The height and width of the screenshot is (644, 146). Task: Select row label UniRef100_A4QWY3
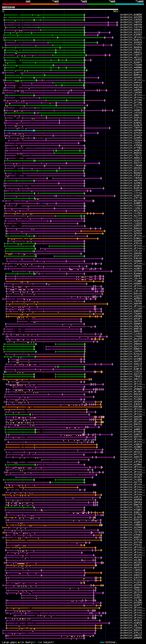click(x=131, y=110)
